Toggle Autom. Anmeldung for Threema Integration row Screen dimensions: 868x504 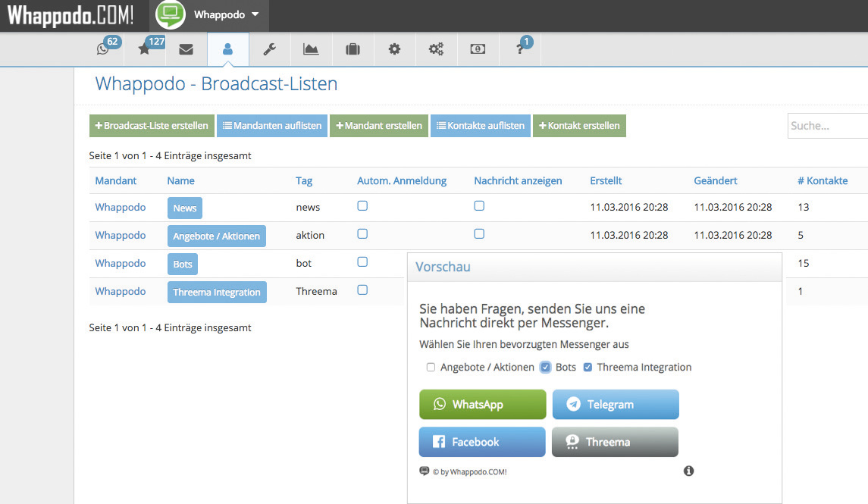click(362, 290)
